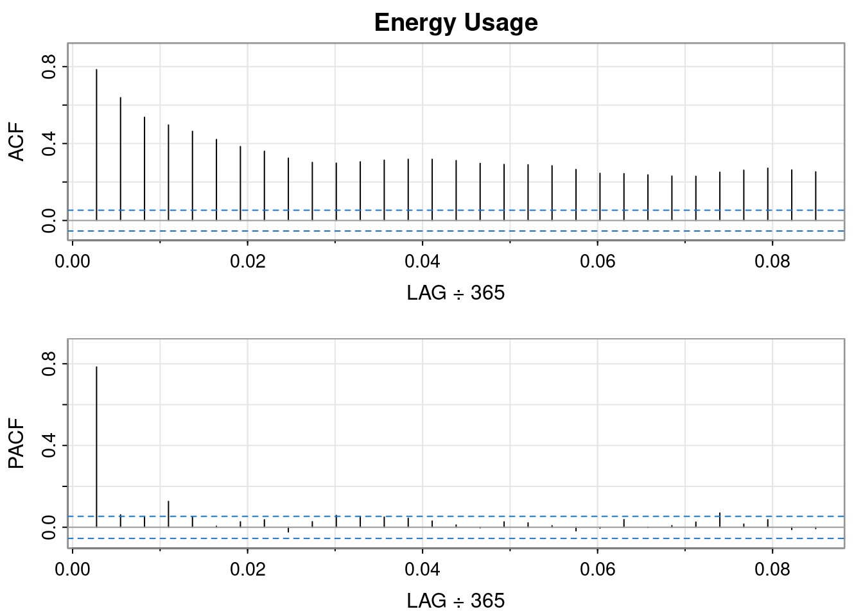
Task: Click the 0.4 tick label on ACF axis
Action: click(49, 144)
